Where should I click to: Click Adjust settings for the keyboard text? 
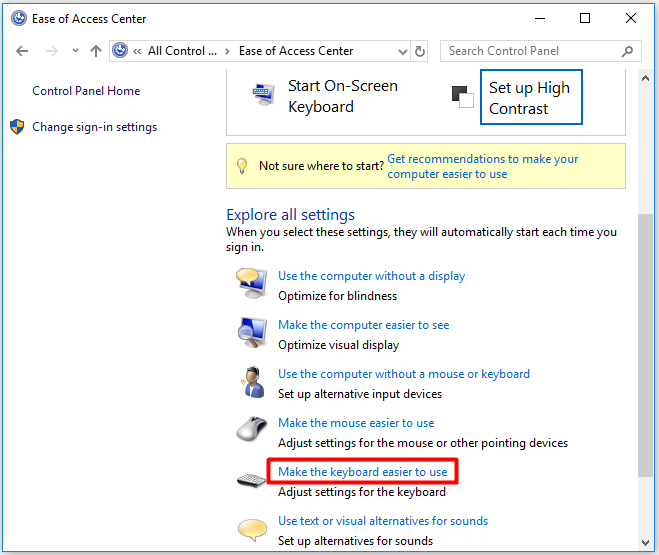pyautogui.click(x=362, y=492)
